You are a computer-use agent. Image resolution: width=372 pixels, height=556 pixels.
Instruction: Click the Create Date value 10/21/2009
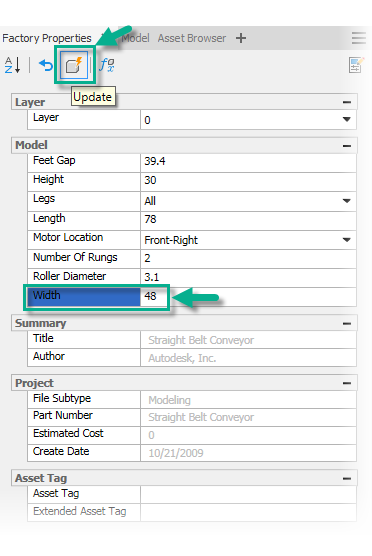(248, 452)
